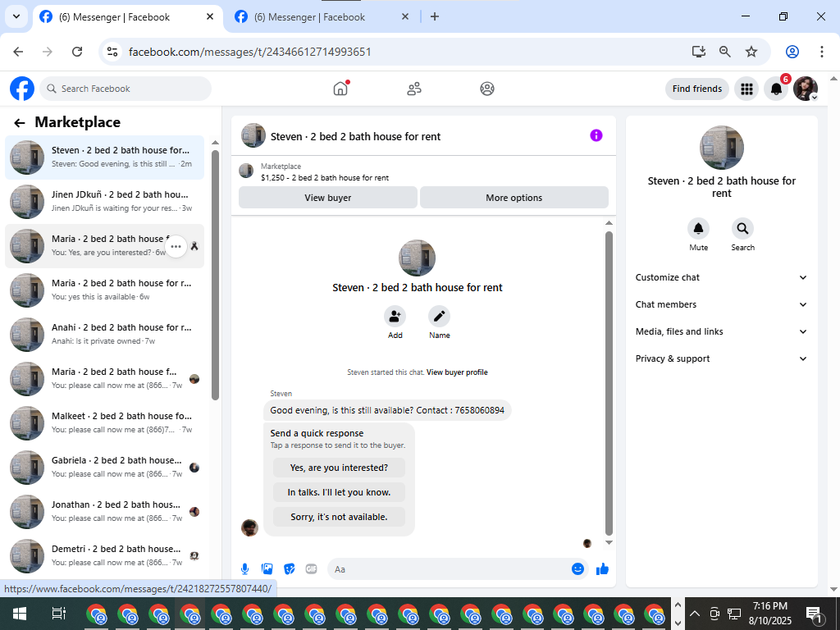
Task: Expand Media, files and links section
Action: [721, 331]
